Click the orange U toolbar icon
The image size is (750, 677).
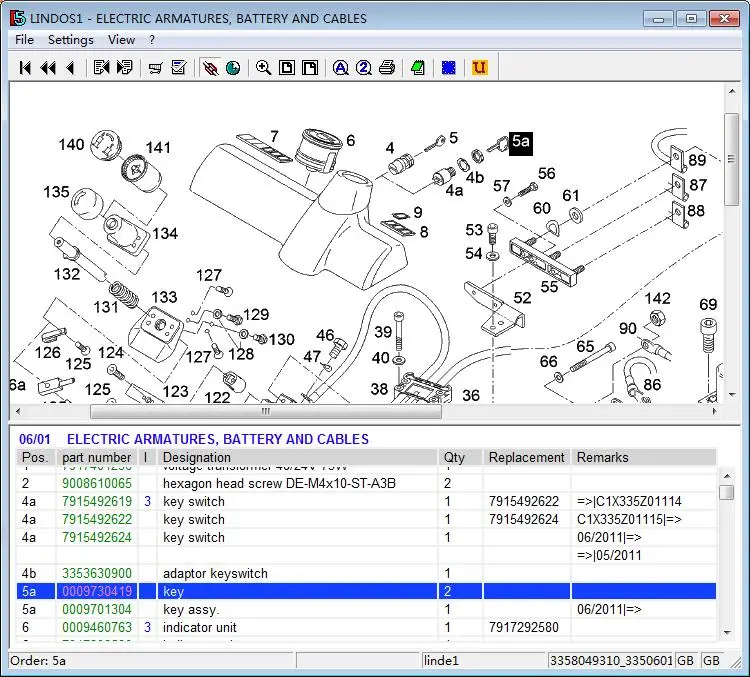[x=479, y=68]
